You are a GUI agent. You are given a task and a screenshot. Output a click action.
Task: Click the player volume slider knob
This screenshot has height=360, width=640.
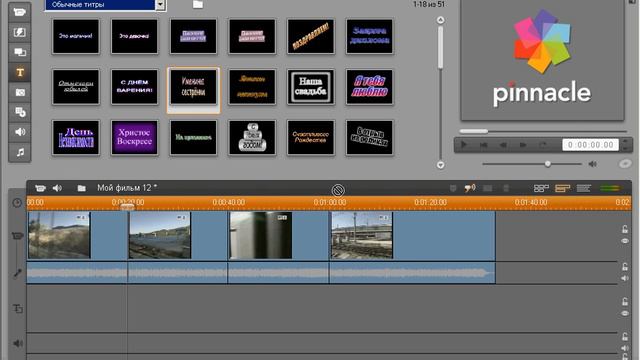click(548, 164)
